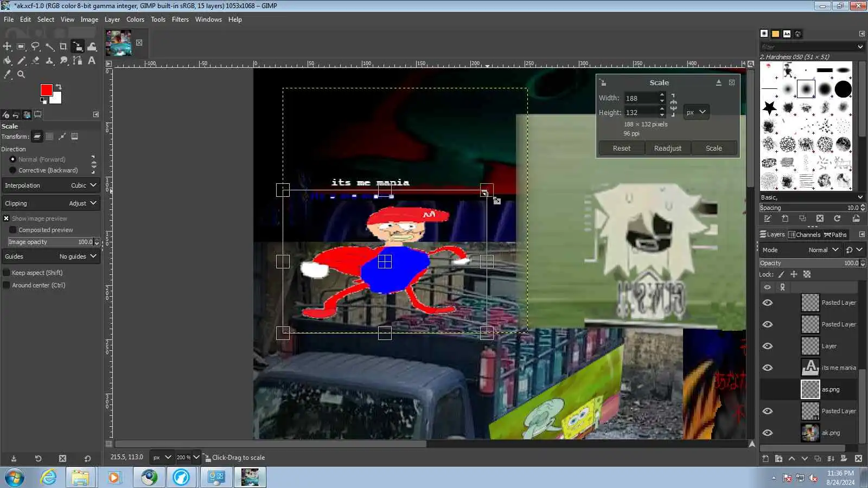Click the Scale button in the dialog
868x488 pixels.
click(x=714, y=148)
